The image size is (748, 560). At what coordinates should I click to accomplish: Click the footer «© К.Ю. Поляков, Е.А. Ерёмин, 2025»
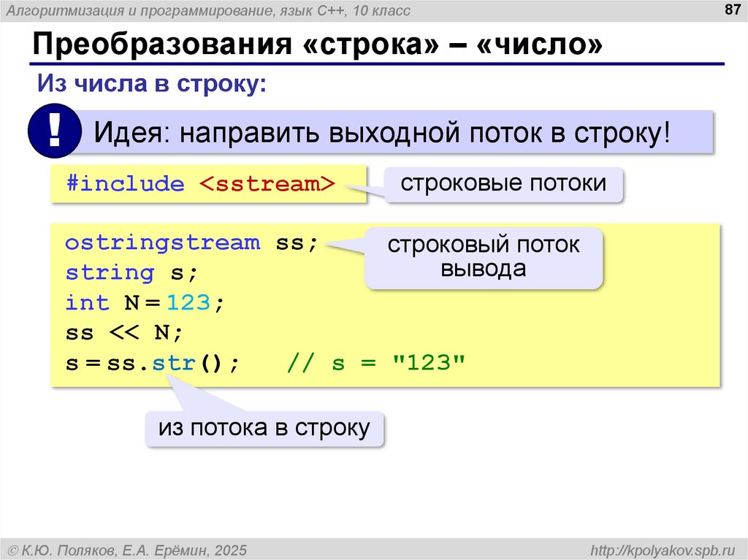[x=127, y=551]
